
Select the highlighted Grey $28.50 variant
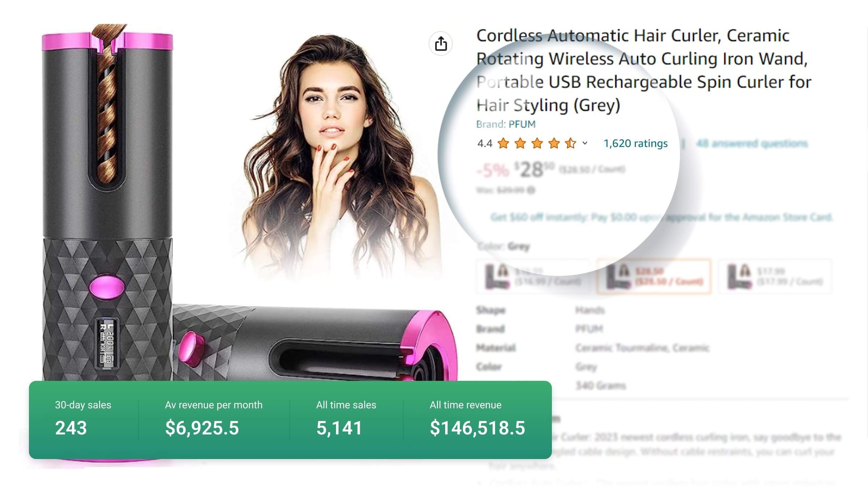(x=654, y=277)
